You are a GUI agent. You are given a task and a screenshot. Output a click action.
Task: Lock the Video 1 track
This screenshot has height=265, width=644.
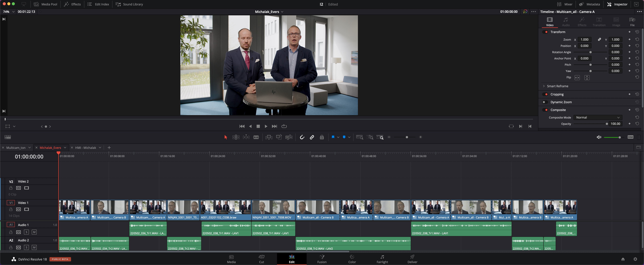(11, 209)
